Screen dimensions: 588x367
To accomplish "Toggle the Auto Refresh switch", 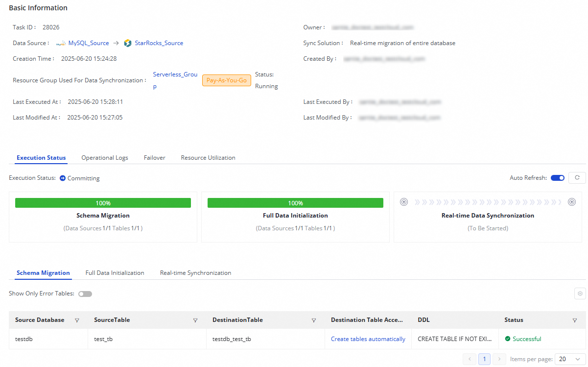I will 558,178.
